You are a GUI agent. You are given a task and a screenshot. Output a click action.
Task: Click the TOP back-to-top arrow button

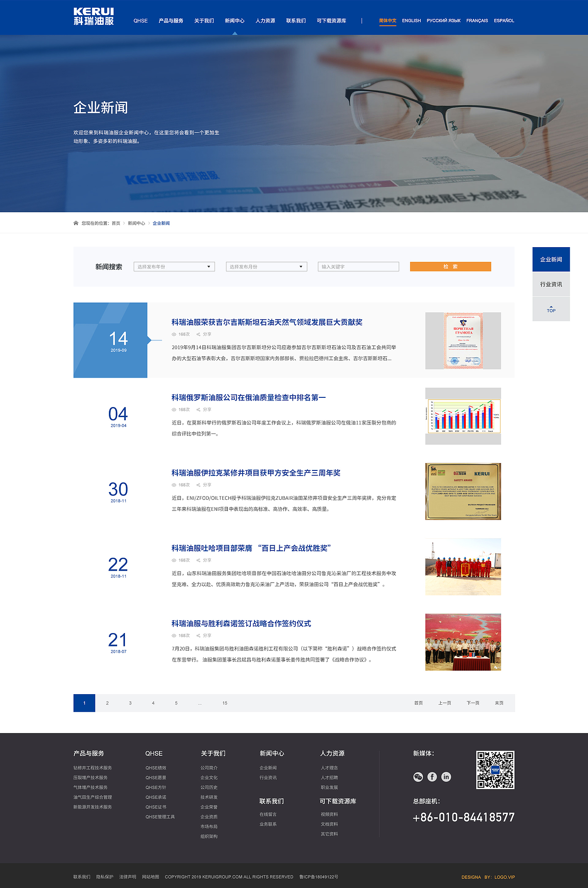point(551,309)
